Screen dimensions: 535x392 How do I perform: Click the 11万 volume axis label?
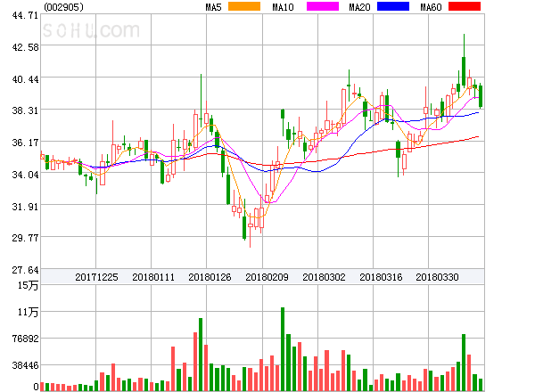tap(28, 312)
